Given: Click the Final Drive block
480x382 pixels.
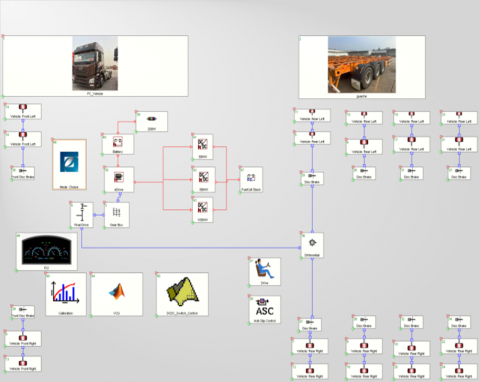Looking at the screenshot, I should click(x=82, y=215).
